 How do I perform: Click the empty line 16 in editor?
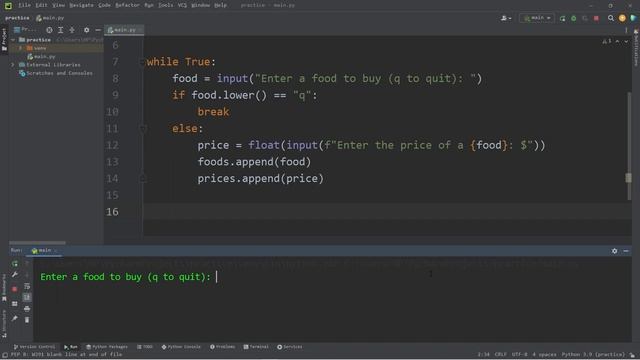387,211
